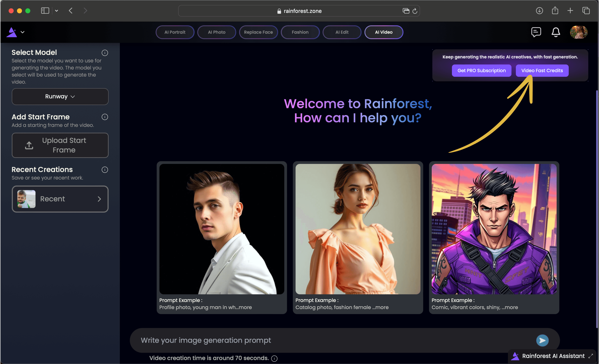Open the notifications bell
Viewport: 599px width, 364px height.
(556, 32)
